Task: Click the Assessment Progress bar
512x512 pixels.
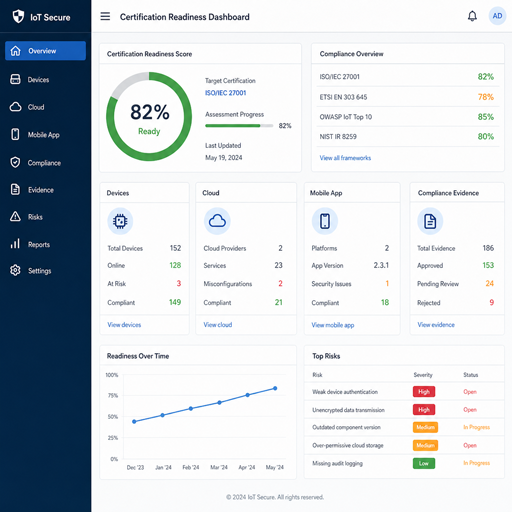Action: coord(239,126)
